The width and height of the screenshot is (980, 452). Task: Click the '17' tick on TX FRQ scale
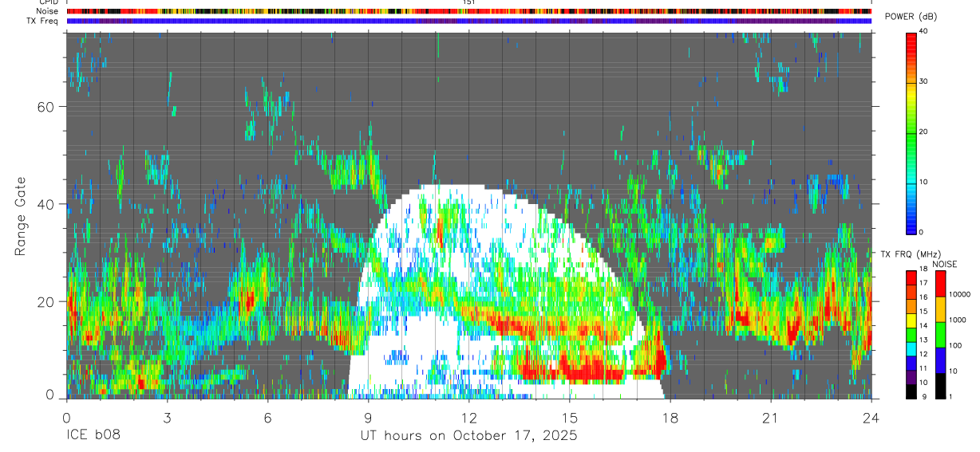click(x=924, y=283)
